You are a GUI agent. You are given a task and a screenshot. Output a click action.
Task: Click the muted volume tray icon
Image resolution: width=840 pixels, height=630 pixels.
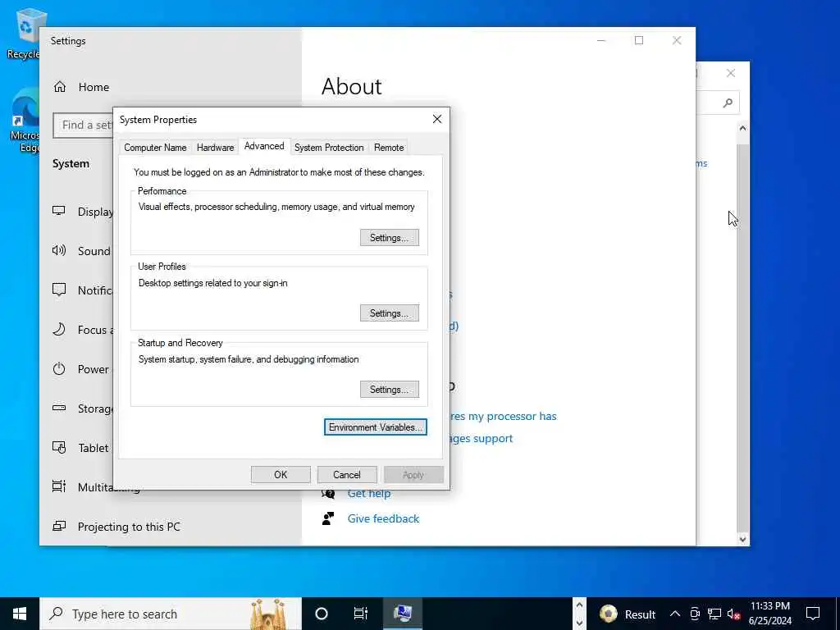coord(733,614)
